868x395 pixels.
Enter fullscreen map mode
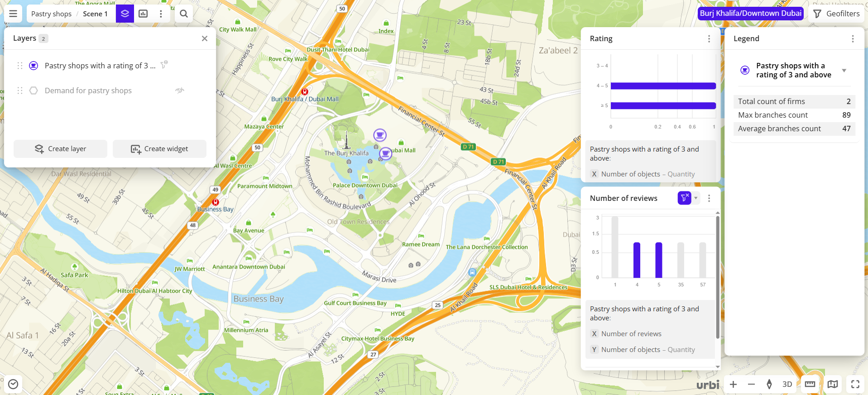tap(855, 384)
